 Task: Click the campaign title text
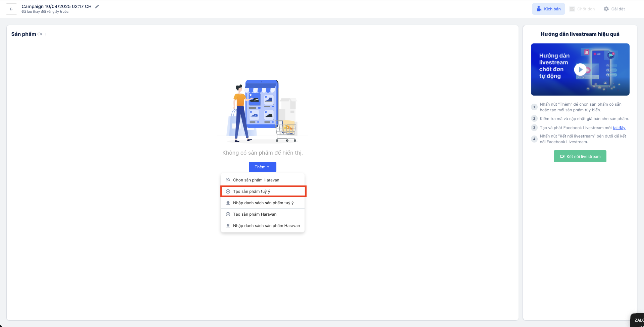(57, 6)
